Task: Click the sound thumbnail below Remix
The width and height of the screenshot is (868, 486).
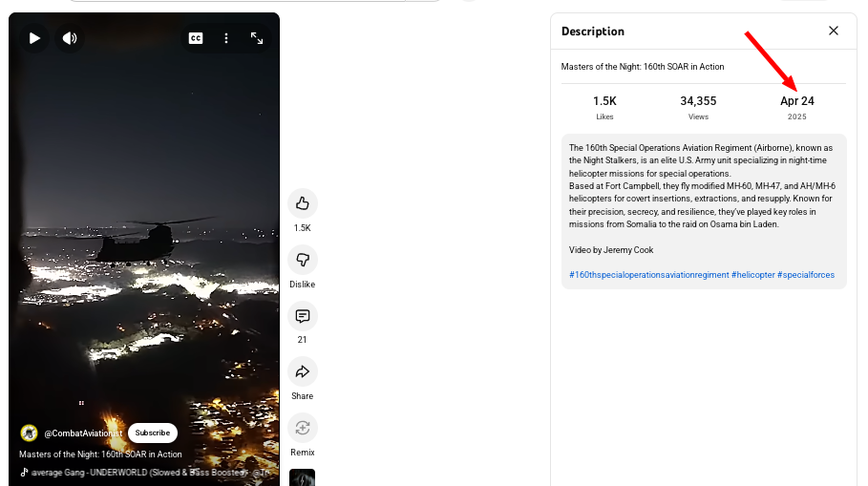Action: (x=302, y=477)
